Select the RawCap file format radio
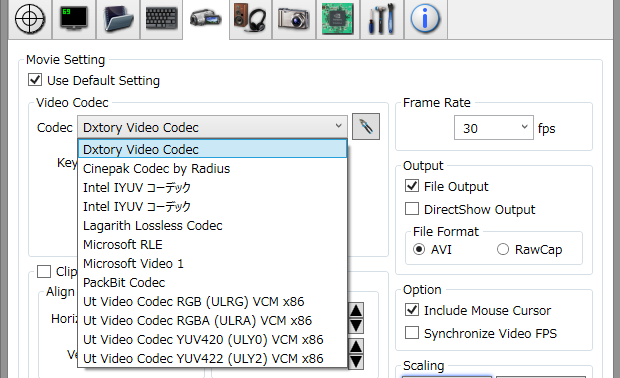 503,249
